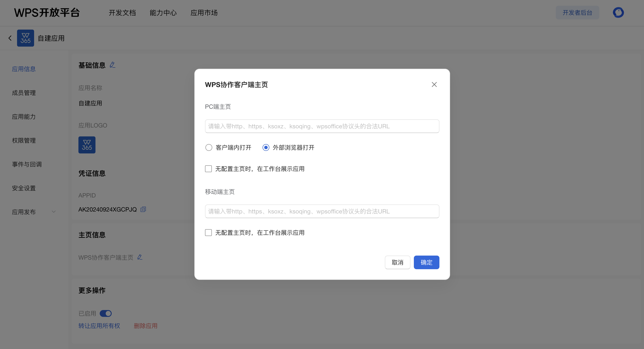Click the PC端主页 URL input field
The image size is (644, 349).
322,126
